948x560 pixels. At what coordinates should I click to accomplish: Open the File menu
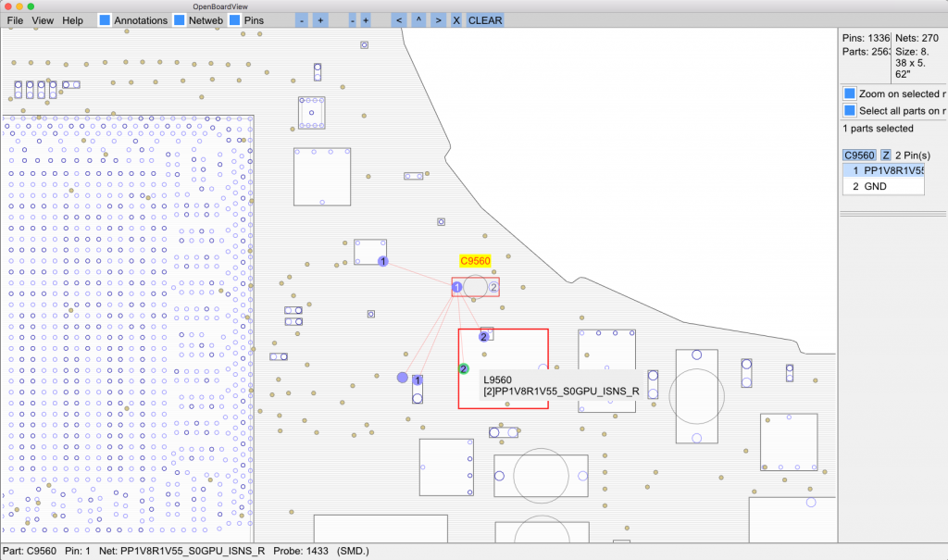[x=15, y=20]
